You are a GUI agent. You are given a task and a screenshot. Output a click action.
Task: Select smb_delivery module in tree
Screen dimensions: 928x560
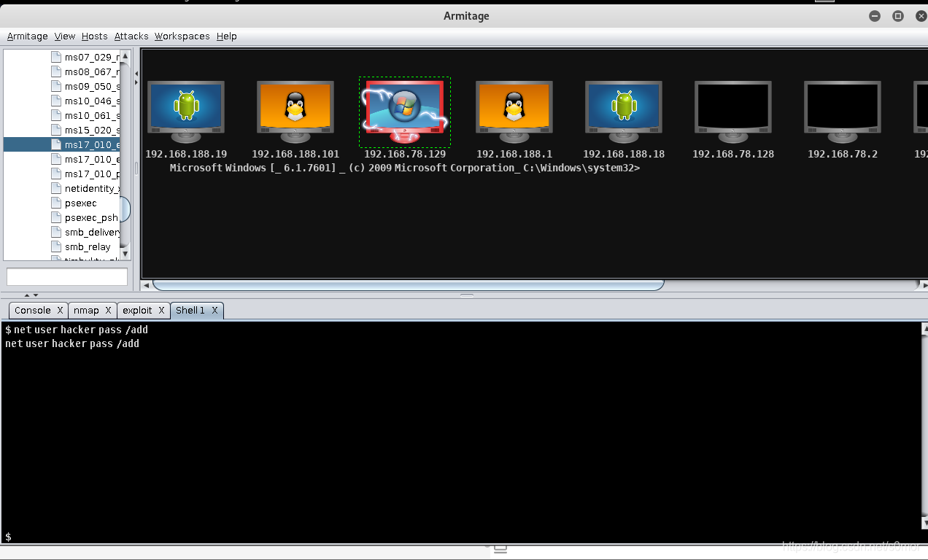point(86,232)
